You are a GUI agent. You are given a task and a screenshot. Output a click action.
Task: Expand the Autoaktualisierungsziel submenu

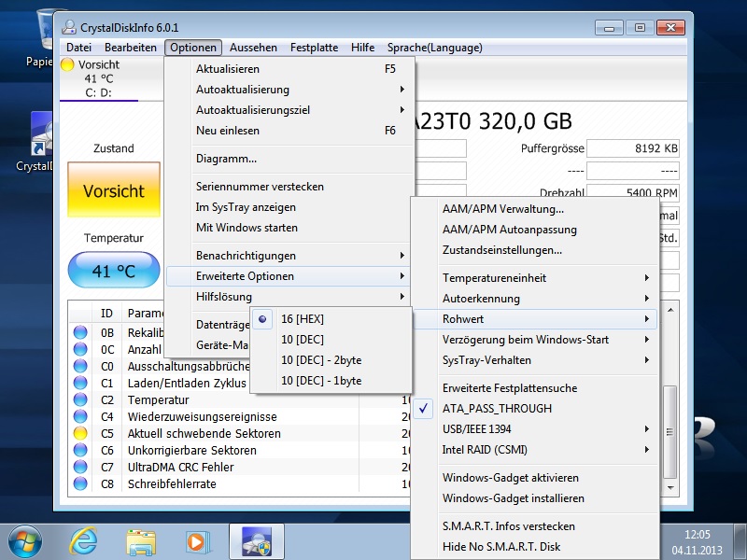(289, 110)
